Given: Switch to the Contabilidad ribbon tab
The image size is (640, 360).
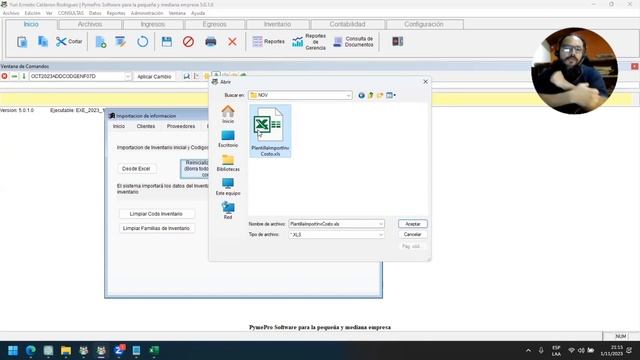Looking at the screenshot, I should click(x=347, y=24).
